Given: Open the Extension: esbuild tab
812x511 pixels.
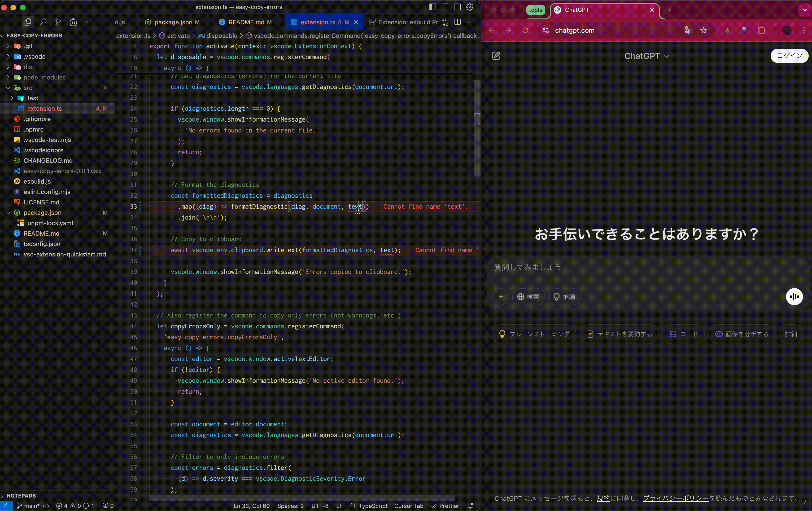Looking at the screenshot, I should pos(403,22).
